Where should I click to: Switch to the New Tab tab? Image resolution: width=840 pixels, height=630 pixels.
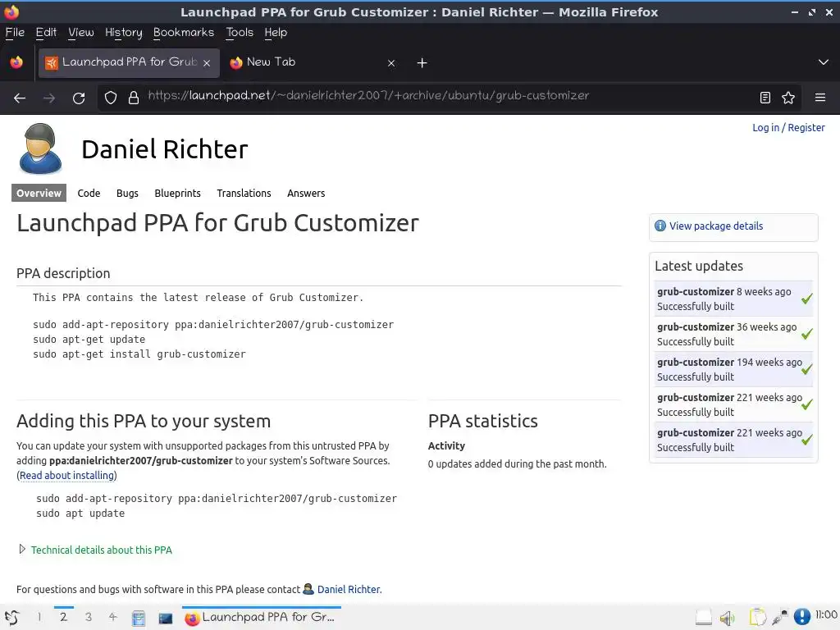[313, 62]
